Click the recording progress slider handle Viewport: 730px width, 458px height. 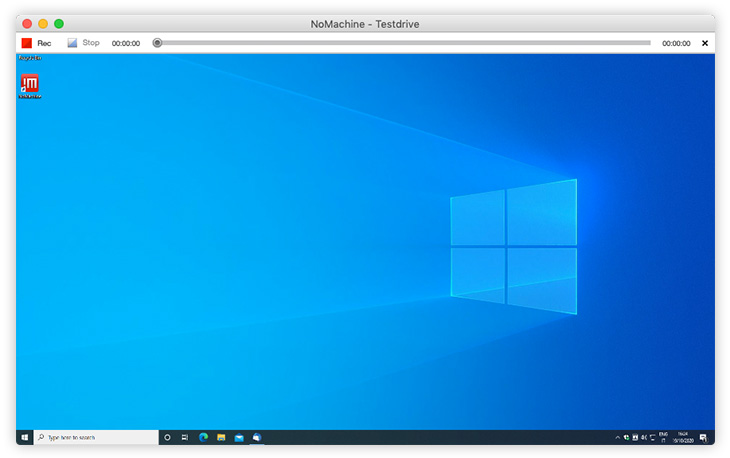click(157, 43)
